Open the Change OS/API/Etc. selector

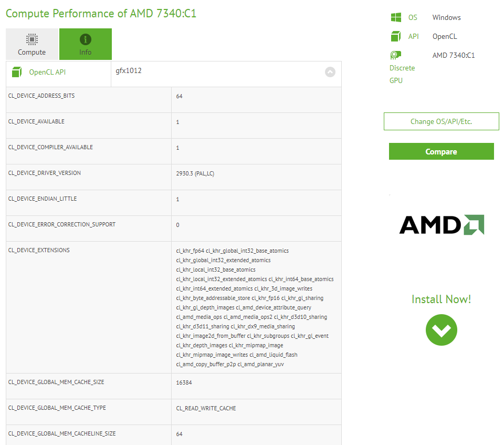pos(441,121)
